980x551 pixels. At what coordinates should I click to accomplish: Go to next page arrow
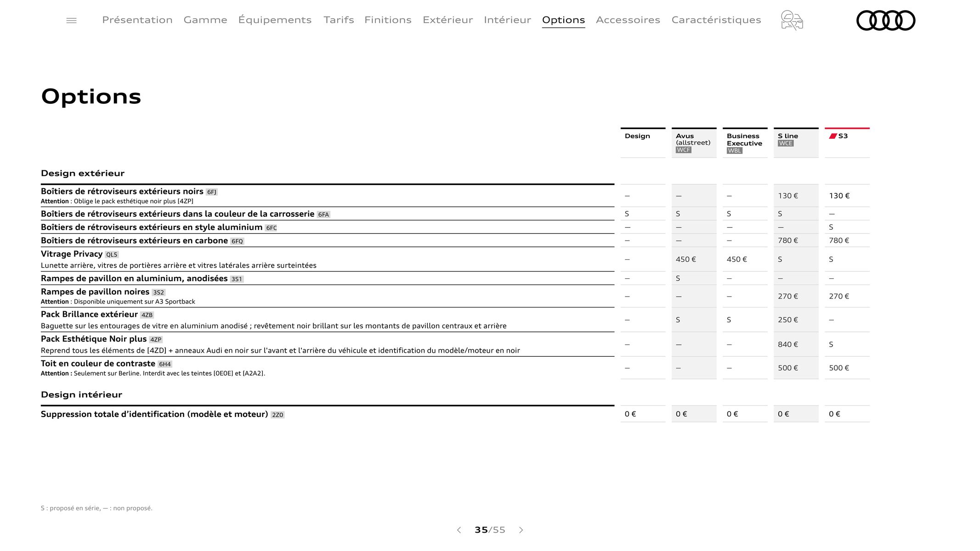(x=521, y=530)
